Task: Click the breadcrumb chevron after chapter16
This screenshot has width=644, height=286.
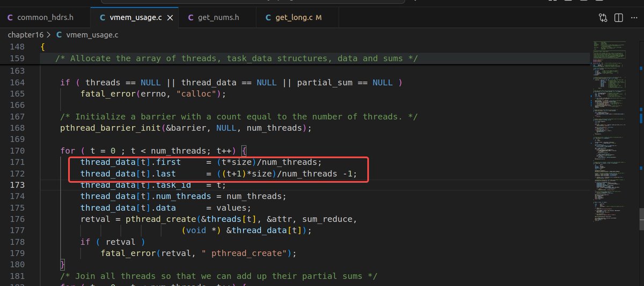Action: 49,34
